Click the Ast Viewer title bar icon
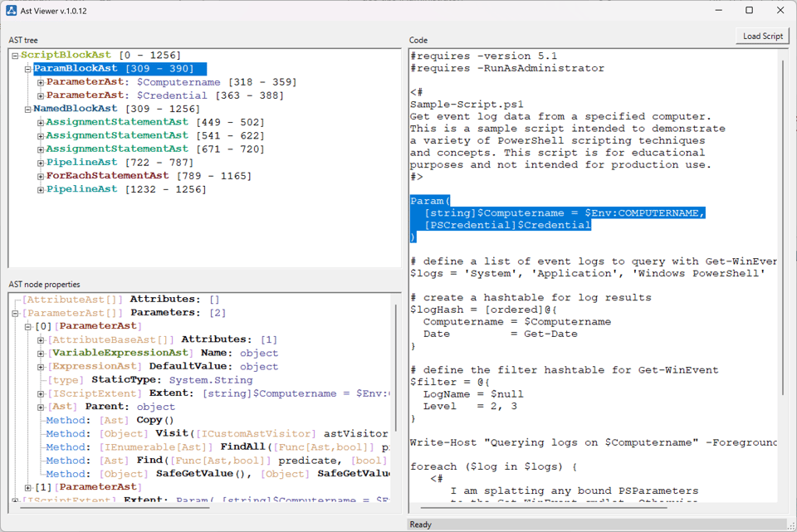The image size is (797, 532). click(10, 10)
